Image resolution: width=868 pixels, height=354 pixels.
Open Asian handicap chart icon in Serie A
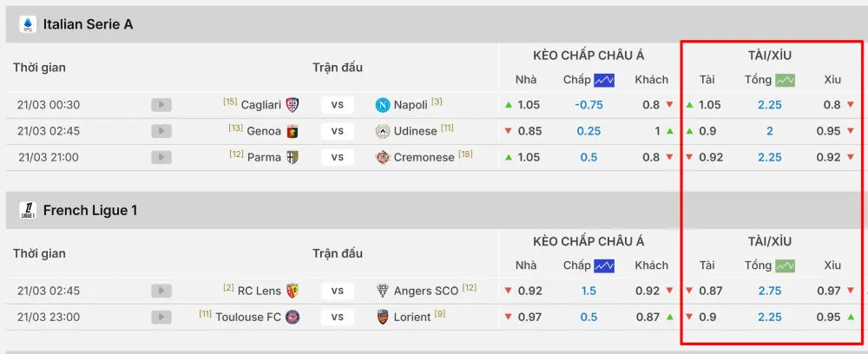pos(605,80)
